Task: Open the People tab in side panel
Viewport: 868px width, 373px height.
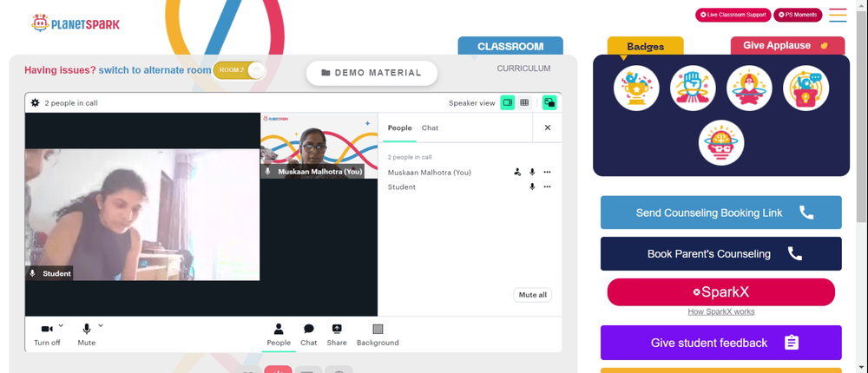Action: [399, 128]
